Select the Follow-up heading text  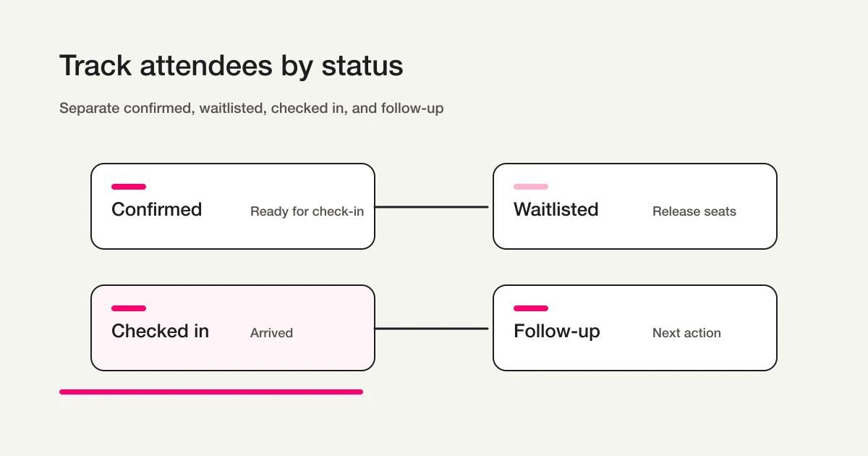click(556, 332)
